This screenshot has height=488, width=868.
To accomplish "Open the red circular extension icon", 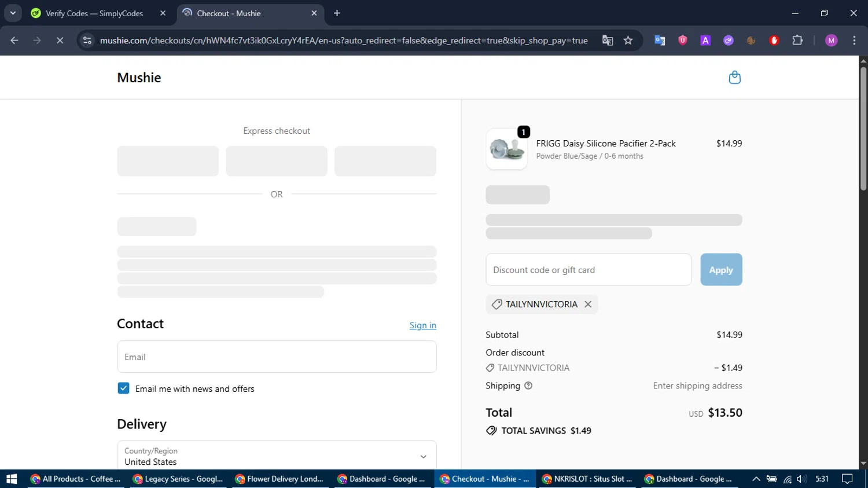I will (x=774, y=41).
